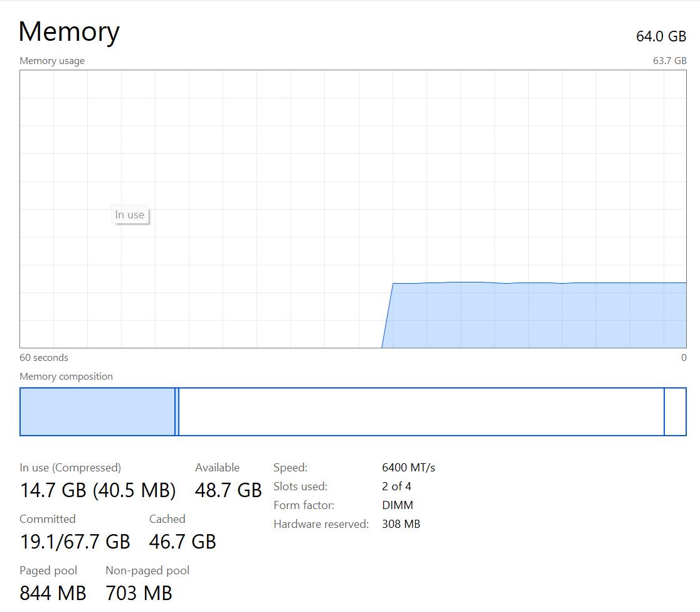Click the In use tooltip on graph
This screenshot has width=700, height=612.
coord(130,215)
